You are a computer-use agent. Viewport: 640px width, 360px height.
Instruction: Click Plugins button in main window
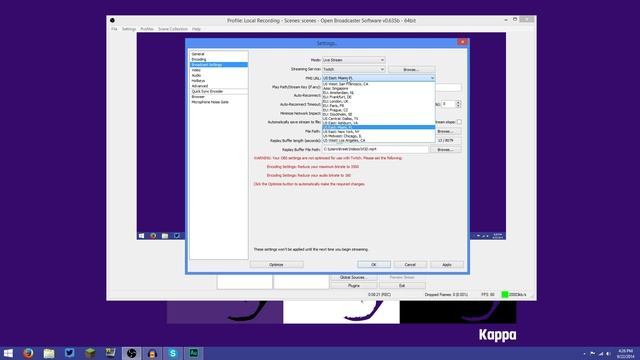[353, 286]
